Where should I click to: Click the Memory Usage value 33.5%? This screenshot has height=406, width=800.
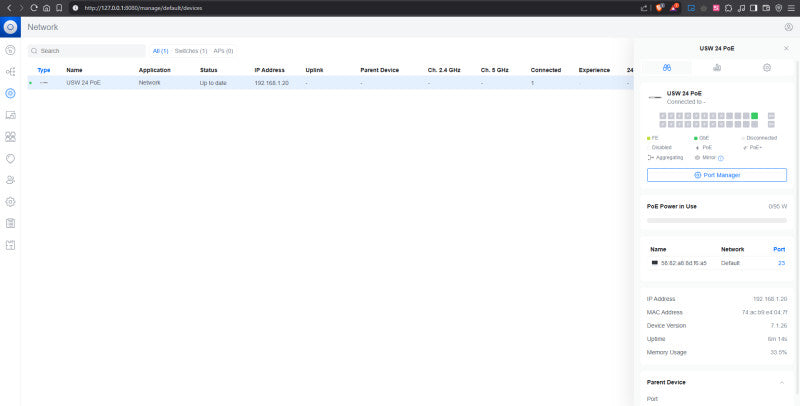tap(779, 352)
